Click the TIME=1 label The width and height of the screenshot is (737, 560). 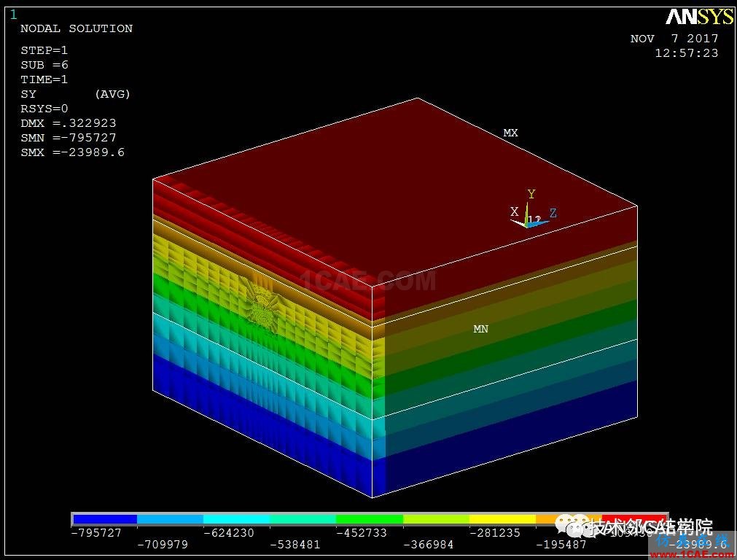click(44, 79)
